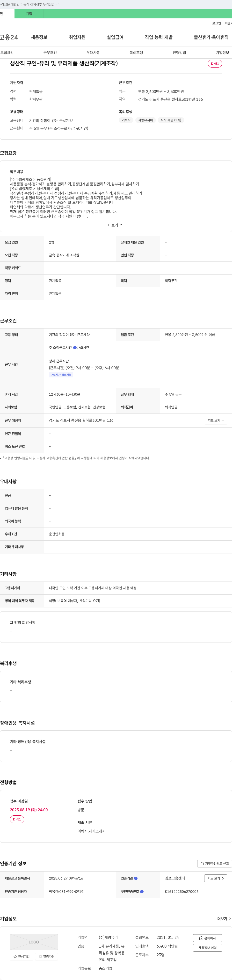Screen dimensions: 232x980
Task: Click the 근무시간 협의가능 tag
Action: pyautogui.click(x=61, y=375)
